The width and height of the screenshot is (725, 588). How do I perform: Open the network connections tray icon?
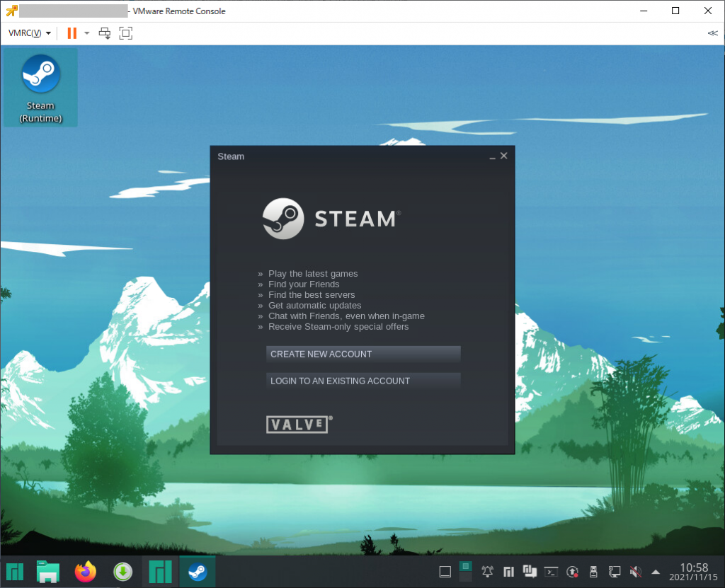pyautogui.click(x=615, y=572)
